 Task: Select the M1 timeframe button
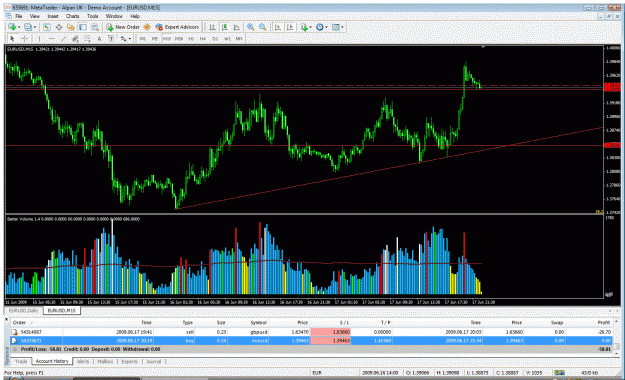coord(142,39)
